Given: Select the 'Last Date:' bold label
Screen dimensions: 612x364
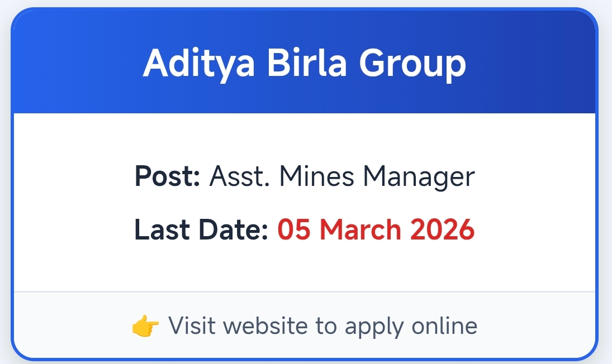Looking at the screenshot, I should [202, 230].
